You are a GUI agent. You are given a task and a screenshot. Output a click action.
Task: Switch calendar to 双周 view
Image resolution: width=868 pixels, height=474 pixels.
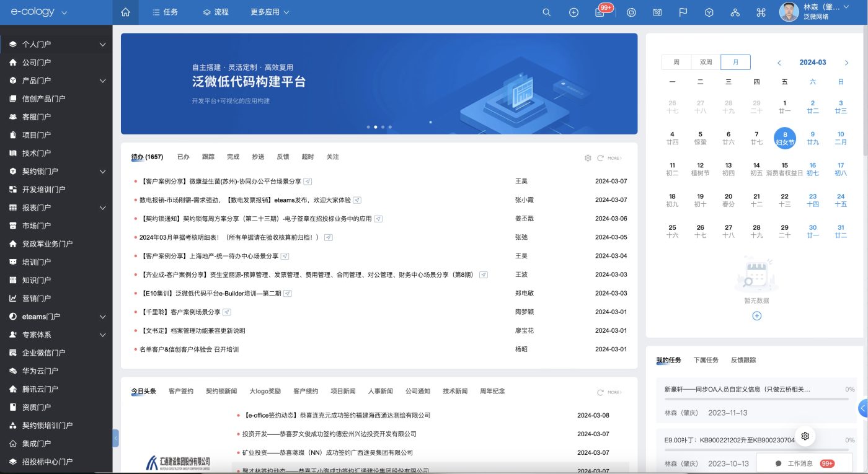point(706,63)
